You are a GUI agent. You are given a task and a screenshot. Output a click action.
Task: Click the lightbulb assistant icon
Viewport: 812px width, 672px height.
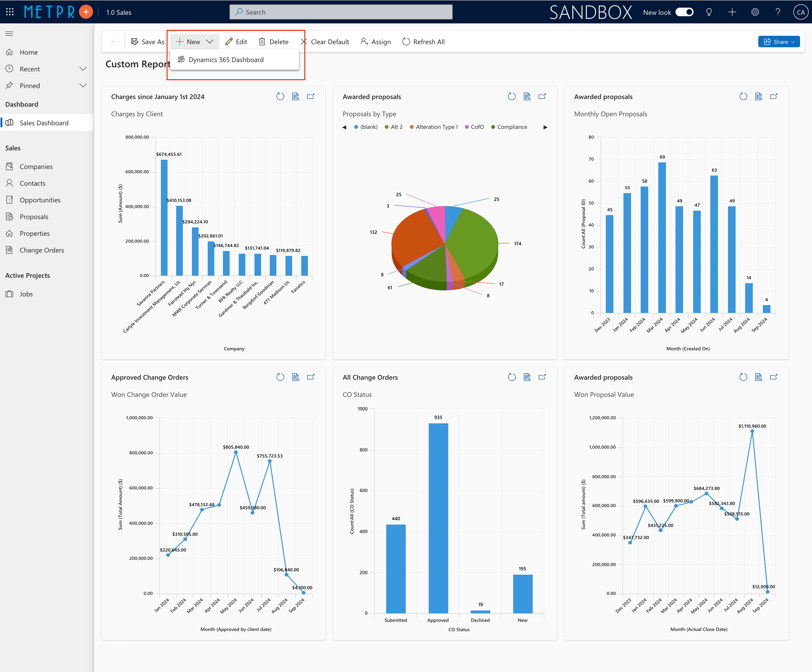pos(709,12)
